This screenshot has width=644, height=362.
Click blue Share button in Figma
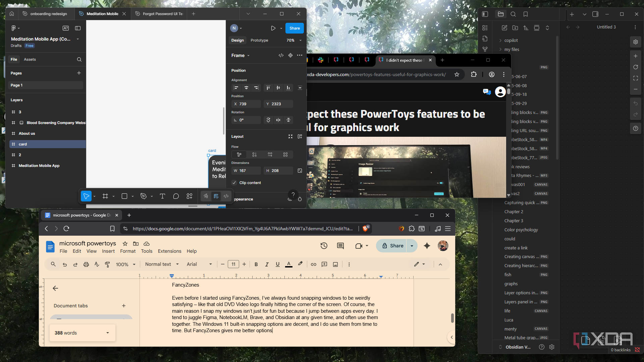pos(294,28)
